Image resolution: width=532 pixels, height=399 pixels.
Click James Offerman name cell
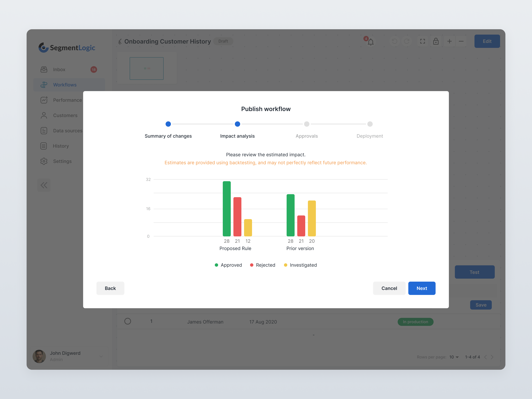pos(205,322)
